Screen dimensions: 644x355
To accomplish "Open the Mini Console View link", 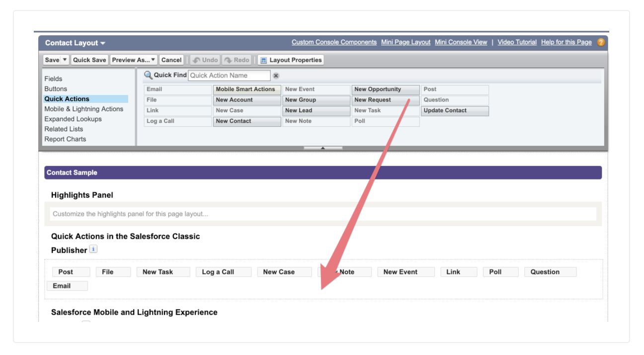I will pyautogui.click(x=461, y=42).
